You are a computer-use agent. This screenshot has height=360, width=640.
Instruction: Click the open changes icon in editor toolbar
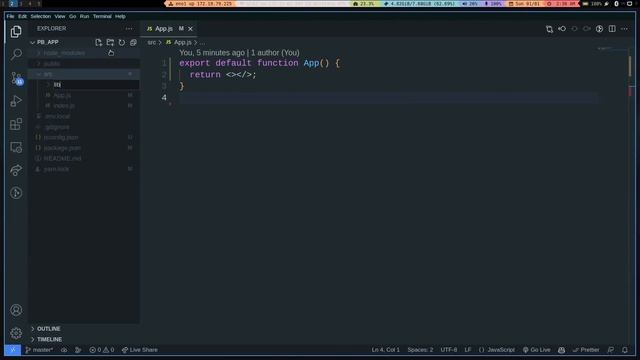(x=549, y=29)
